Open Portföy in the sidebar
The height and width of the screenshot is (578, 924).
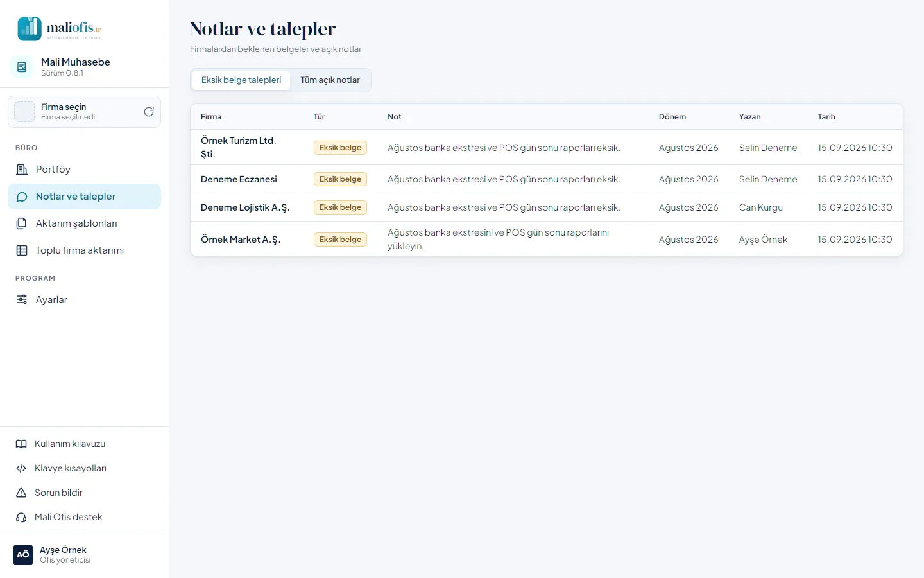tap(84, 170)
